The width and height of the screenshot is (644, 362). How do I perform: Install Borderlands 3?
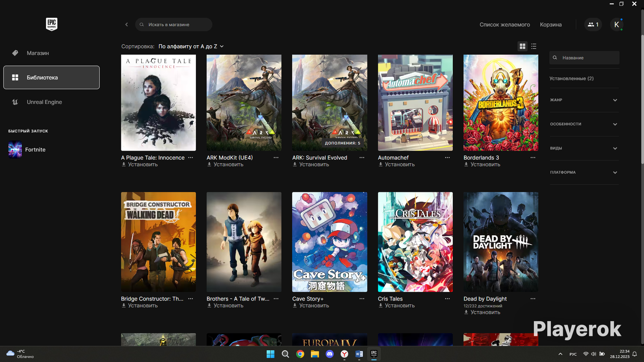pos(482,165)
